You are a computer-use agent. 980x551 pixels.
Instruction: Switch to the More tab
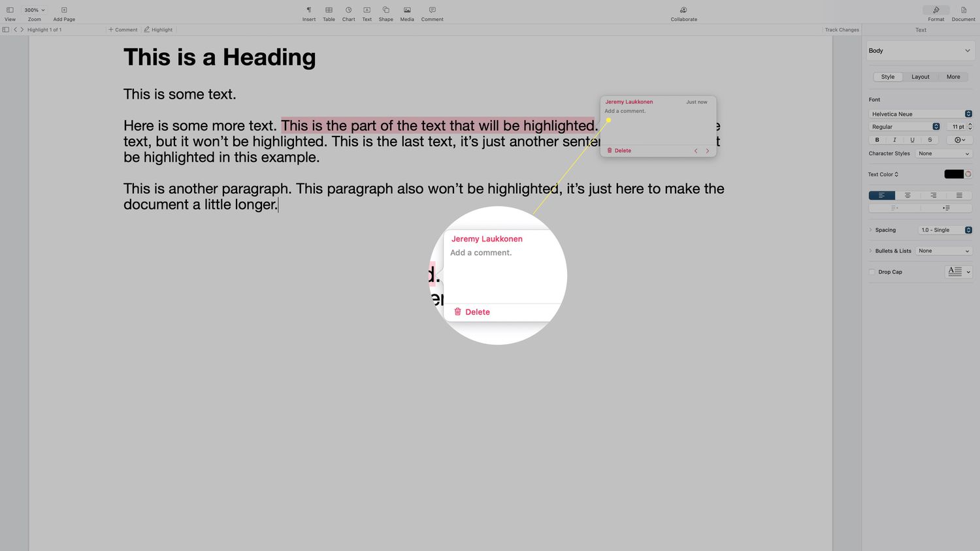click(953, 77)
